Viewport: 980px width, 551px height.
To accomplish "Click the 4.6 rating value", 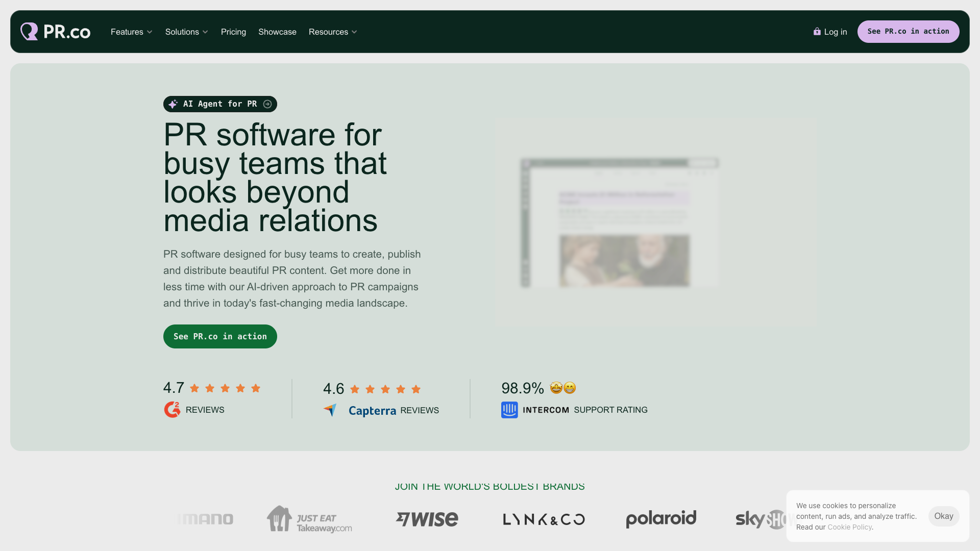I will 334,389.
